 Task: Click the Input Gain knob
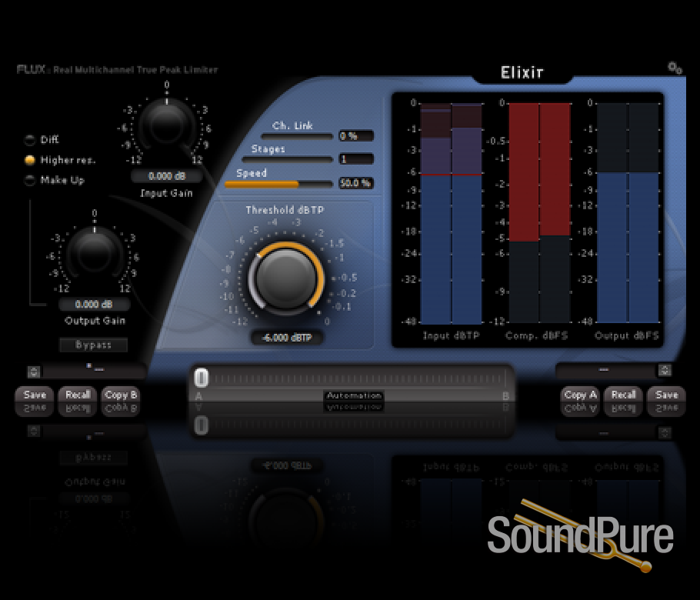click(x=166, y=125)
